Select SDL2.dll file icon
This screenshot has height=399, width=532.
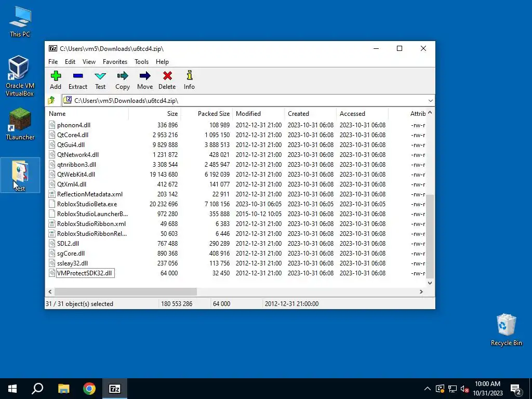[51, 243]
